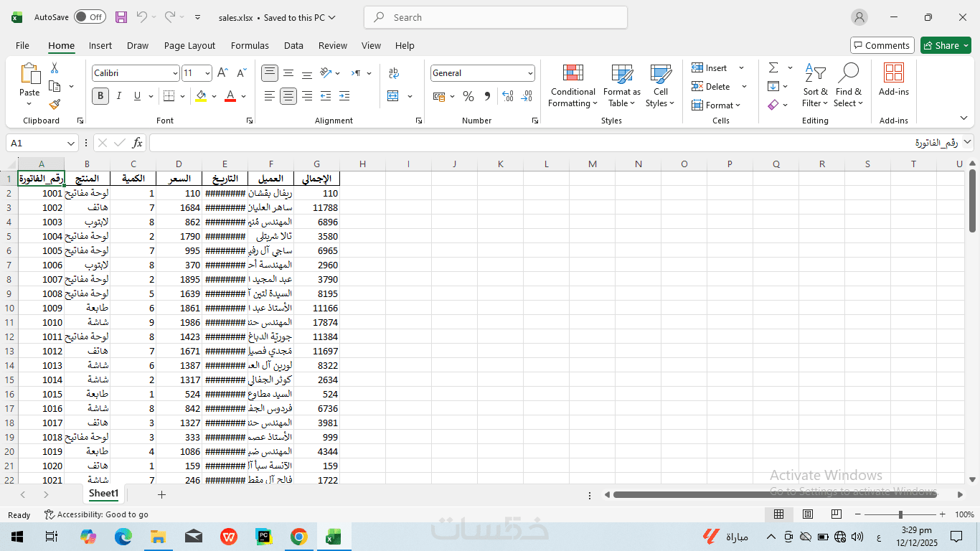
Task: Toggle Middle Align button
Action: click(288, 73)
